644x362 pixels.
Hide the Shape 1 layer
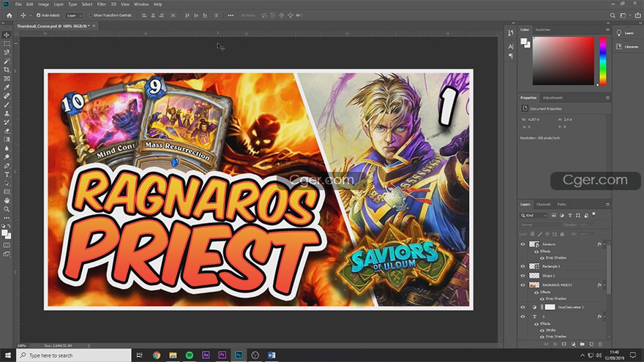523,276
